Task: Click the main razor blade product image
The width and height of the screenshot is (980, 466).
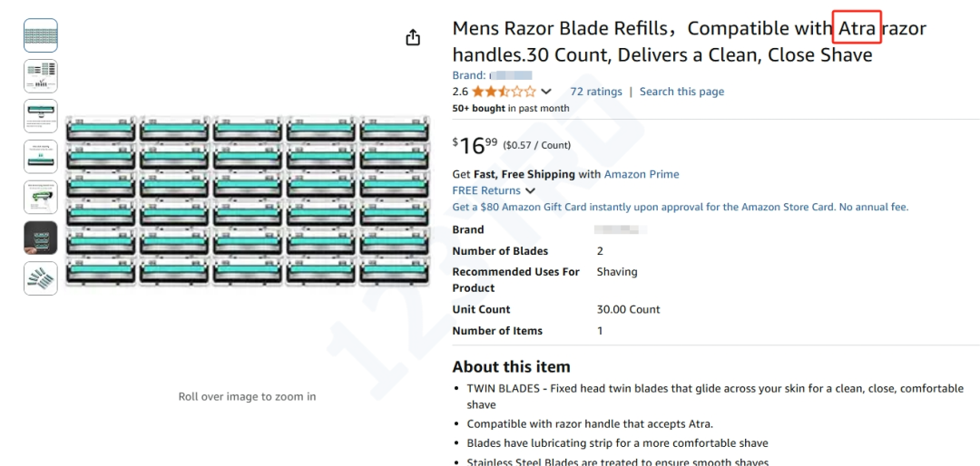Action: pos(247,200)
